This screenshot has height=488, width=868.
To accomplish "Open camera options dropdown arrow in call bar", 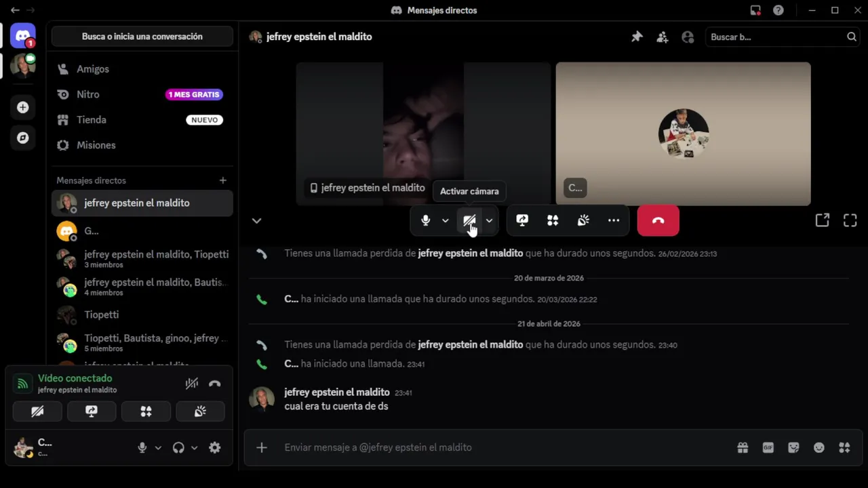I will (x=489, y=220).
